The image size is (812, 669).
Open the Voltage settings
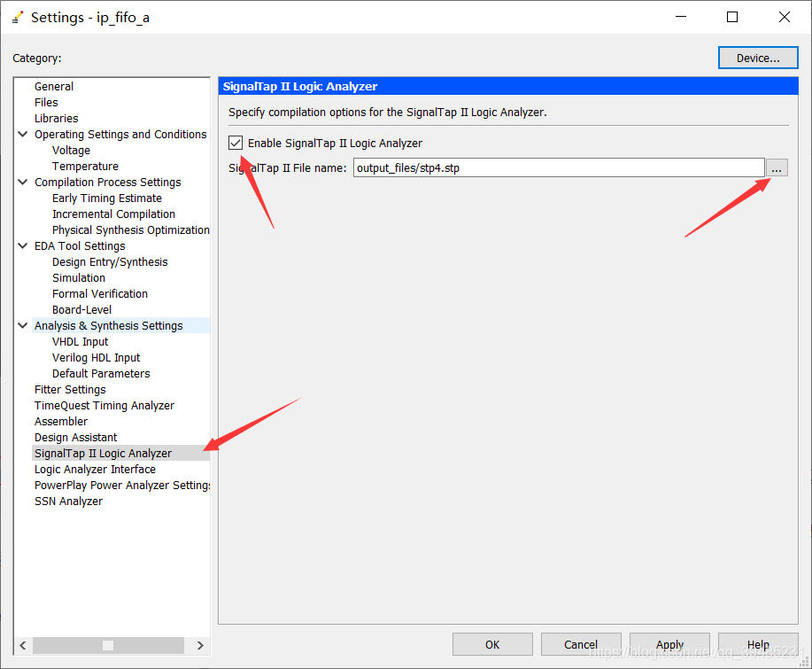click(71, 151)
